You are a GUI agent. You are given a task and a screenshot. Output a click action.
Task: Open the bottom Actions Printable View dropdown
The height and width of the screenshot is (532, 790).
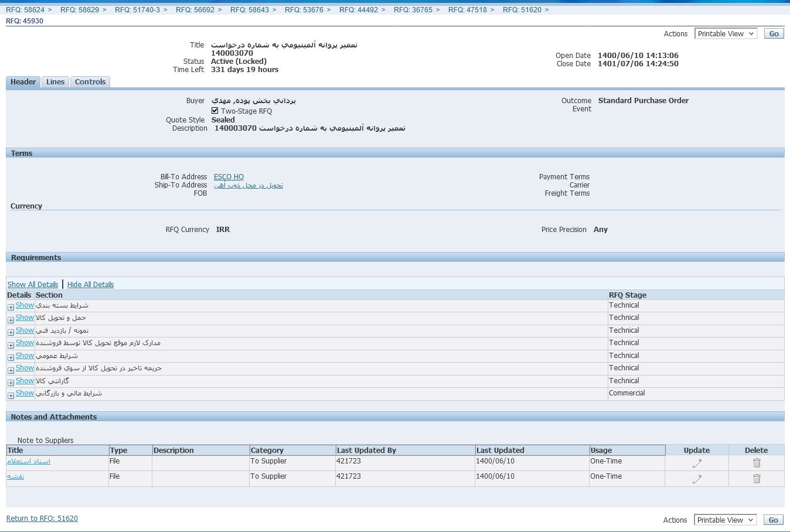pos(726,520)
